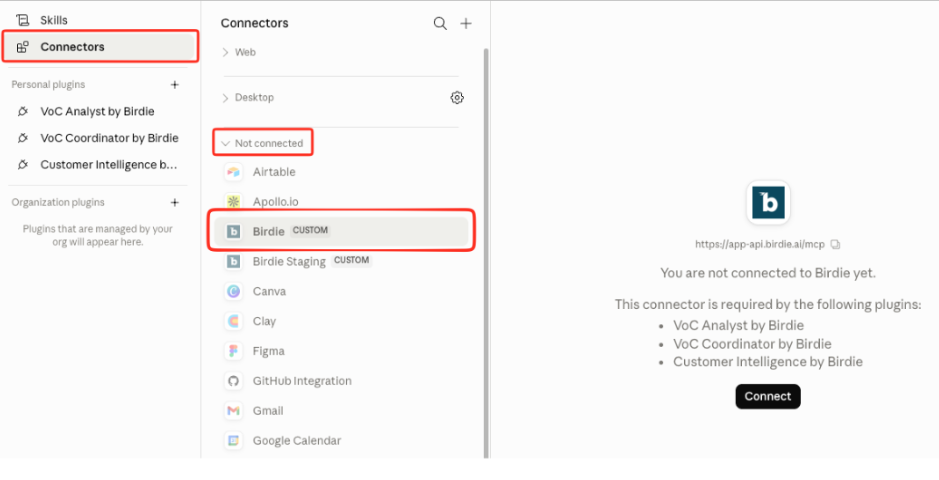This screenshot has height=480, width=939.
Task: Select the Canva connector
Action: pos(341,291)
